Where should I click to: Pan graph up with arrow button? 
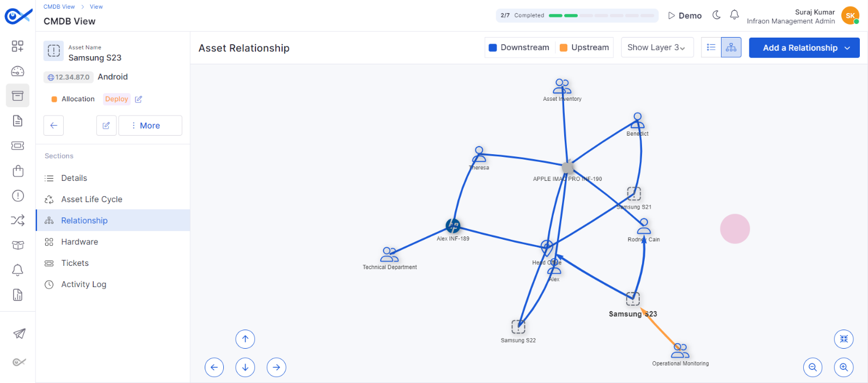tap(245, 339)
